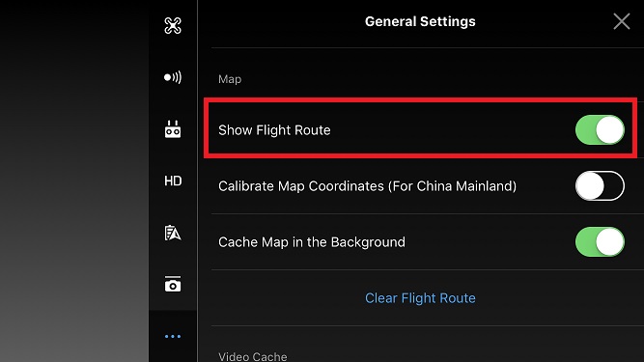Open the aircraft drone settings icon
The image size is (644, 362).
click(x=173, y=26)
